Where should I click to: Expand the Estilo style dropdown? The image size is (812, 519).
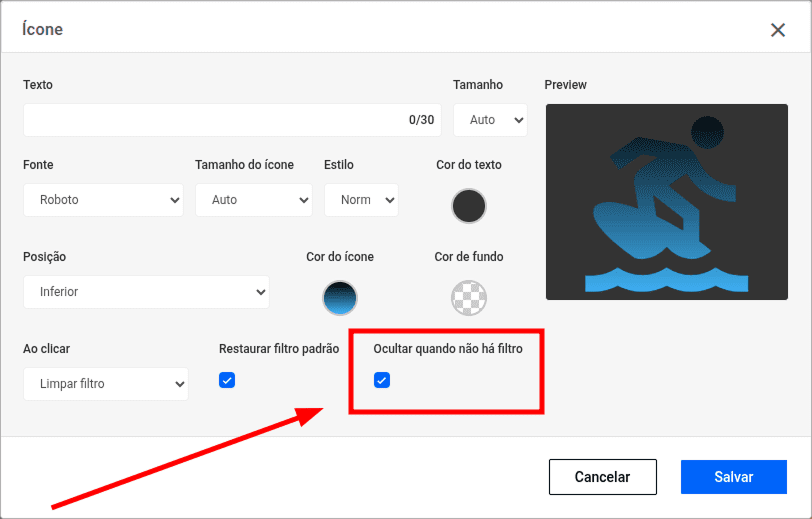point(361,200)
